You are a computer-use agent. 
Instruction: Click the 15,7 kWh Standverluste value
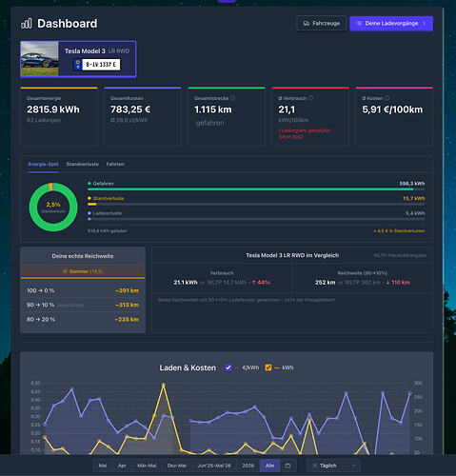(413, 198)
